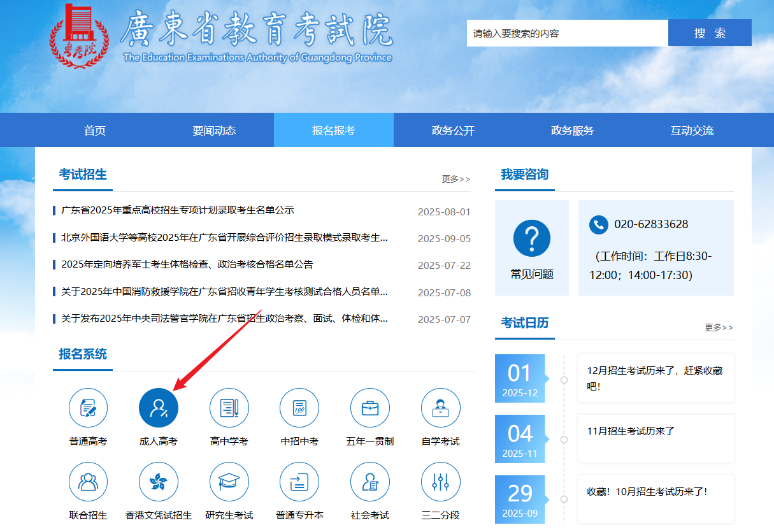Click the 研究生考试 registration icon
Viewport: 774px width, 532px height.
coord(229,482)
